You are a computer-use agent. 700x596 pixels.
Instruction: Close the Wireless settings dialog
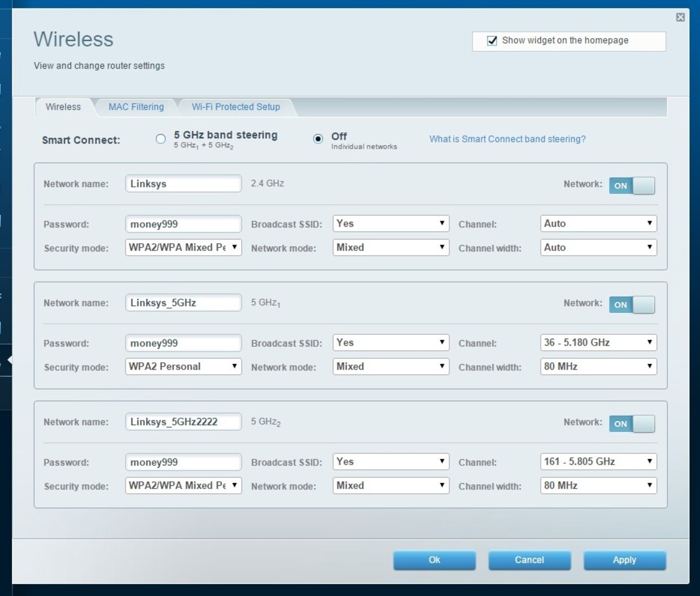tap(680, 17)
